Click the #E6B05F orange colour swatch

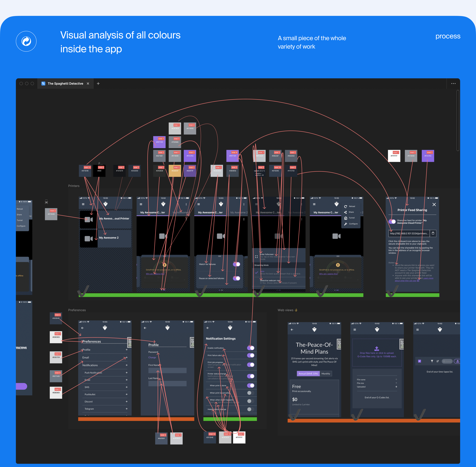click(175, 171)
